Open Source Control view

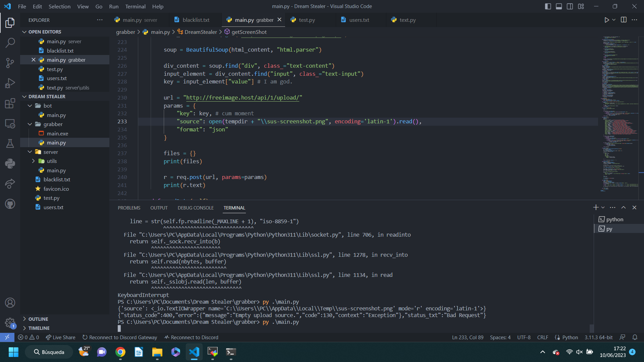[x=10, y=63]
